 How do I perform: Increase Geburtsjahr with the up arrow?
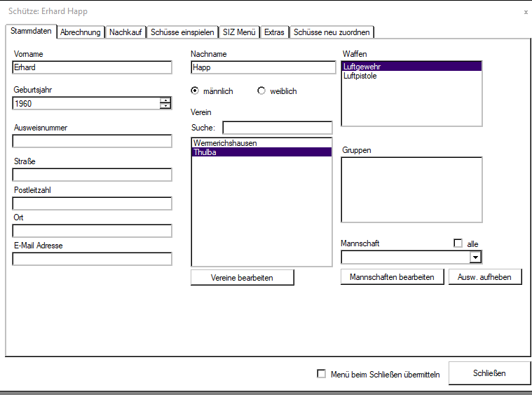click(165, 100)
